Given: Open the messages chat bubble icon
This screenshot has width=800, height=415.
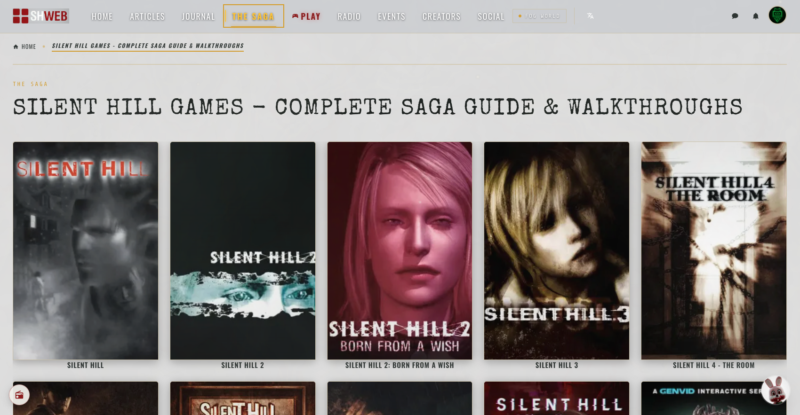Looking at the screenshot, I should (x=735, y=16).
